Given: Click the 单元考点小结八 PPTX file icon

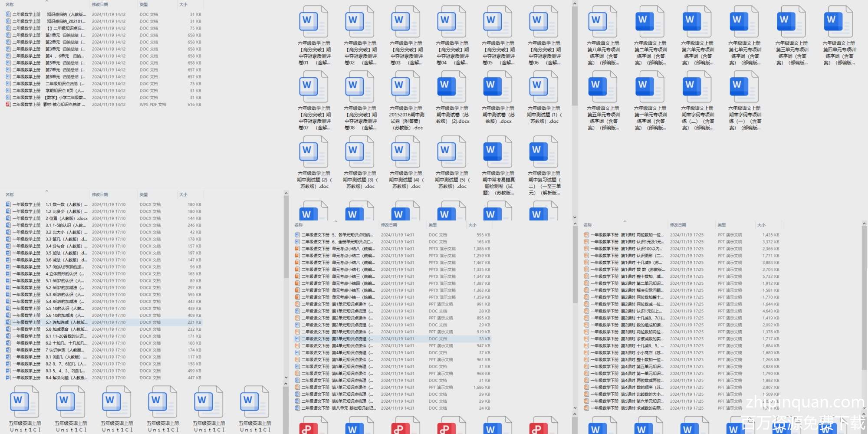Looking at the screenshot, I should coord(297,249).
